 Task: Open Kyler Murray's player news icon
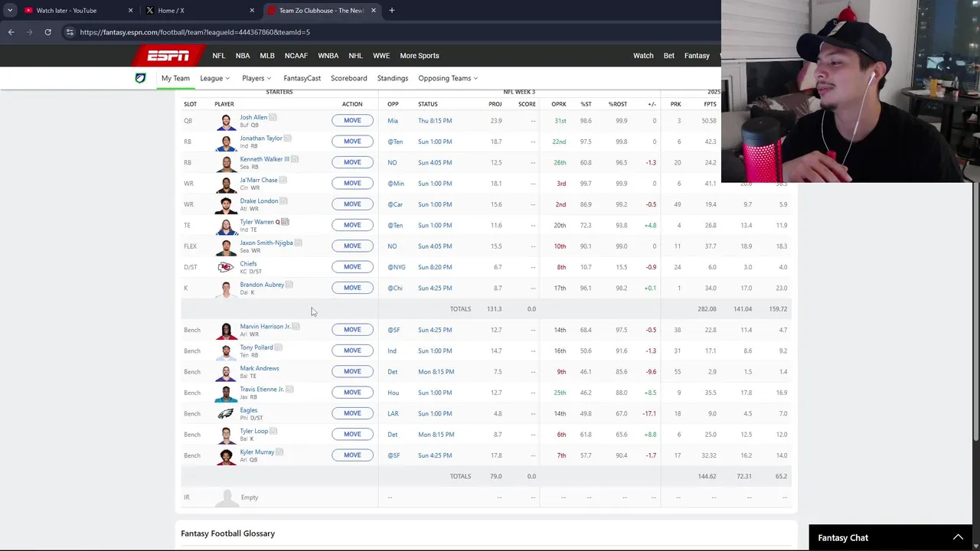279,452
